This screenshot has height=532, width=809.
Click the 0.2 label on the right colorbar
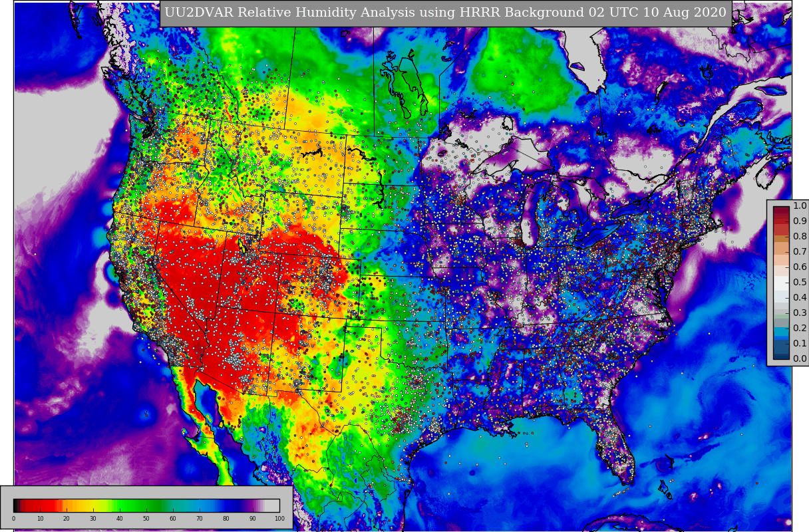point(800,329)
